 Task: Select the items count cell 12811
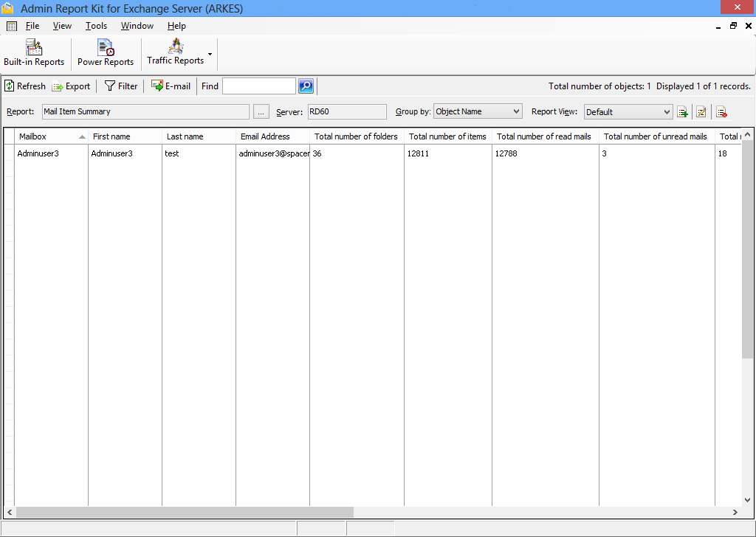(448, 153)
